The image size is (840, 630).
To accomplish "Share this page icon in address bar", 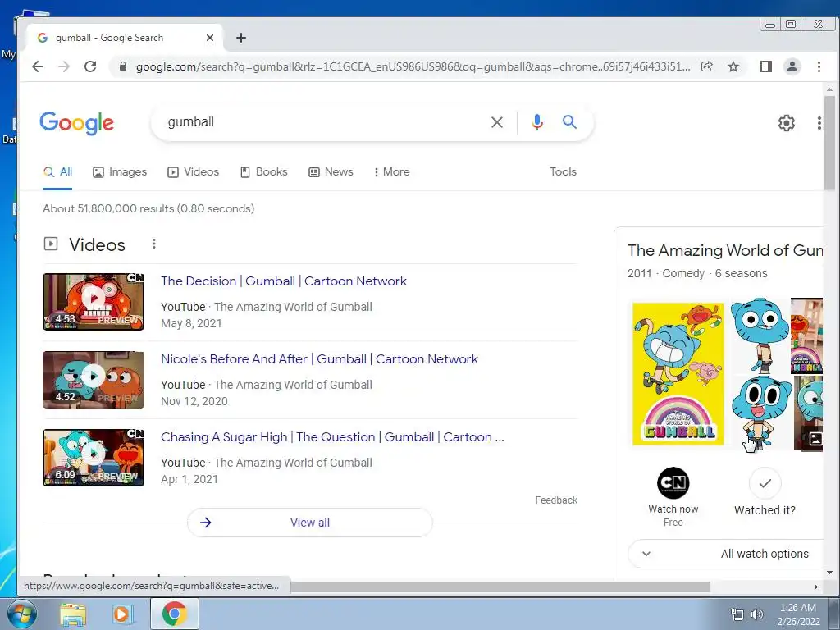I will pyautogui.click(x=707, y=66).
